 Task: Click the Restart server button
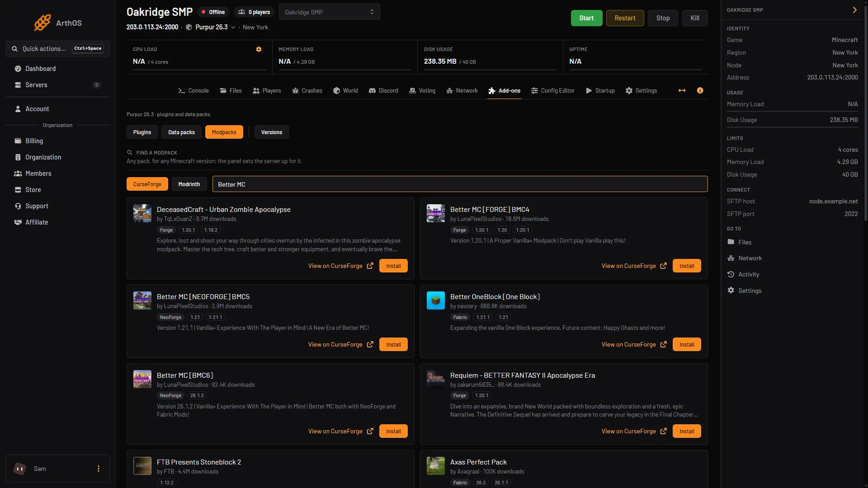pyautogui.click(x=625, y=18)
